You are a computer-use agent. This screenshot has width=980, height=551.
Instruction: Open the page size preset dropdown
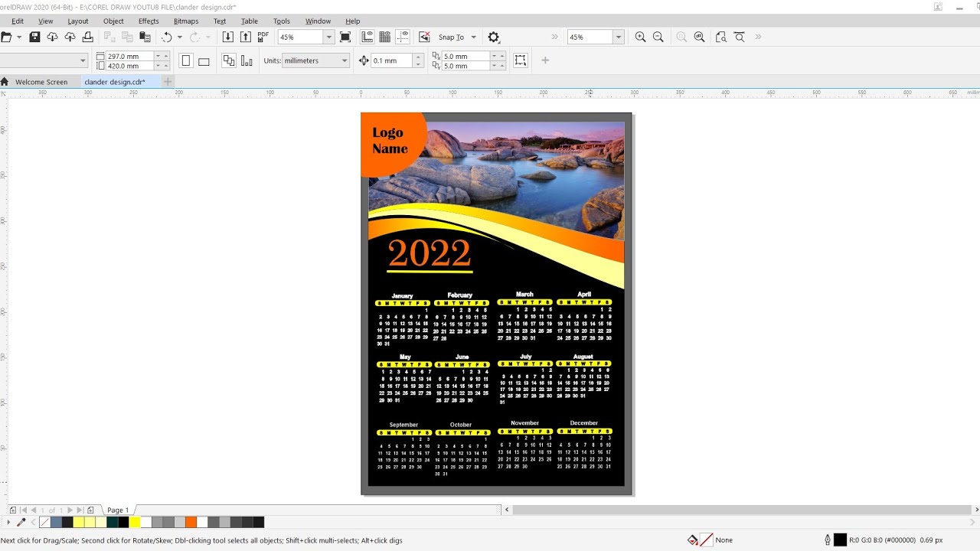tap(83, 60)
